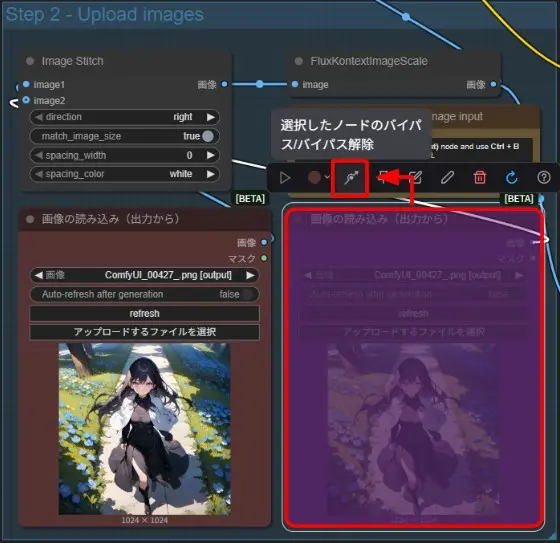Click the anime girl preview image

pyautogui.click(x=145, y=429)
